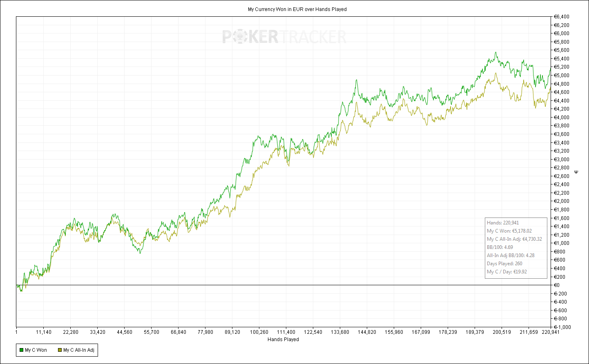Viewport: 589px width, 364px height.
Task: Click the 100,260 tick on the x-axis
Action: click(x=259, y=332)
